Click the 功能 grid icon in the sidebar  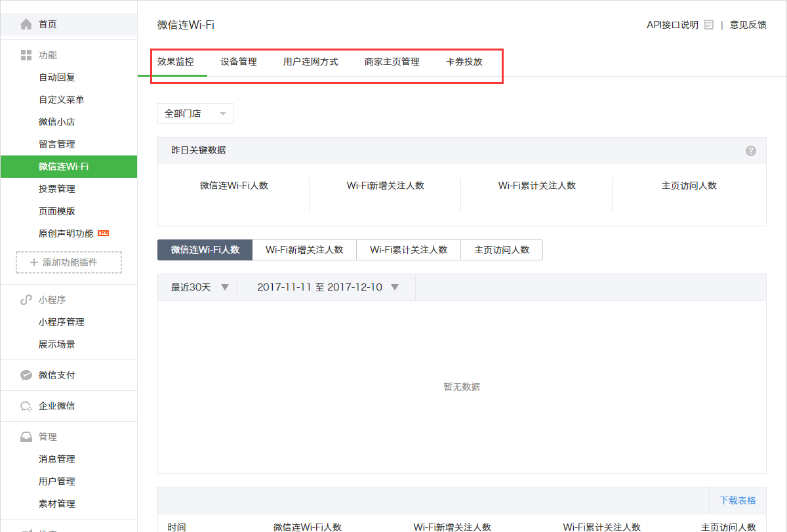pyautogui.click(x=26, y=55)
